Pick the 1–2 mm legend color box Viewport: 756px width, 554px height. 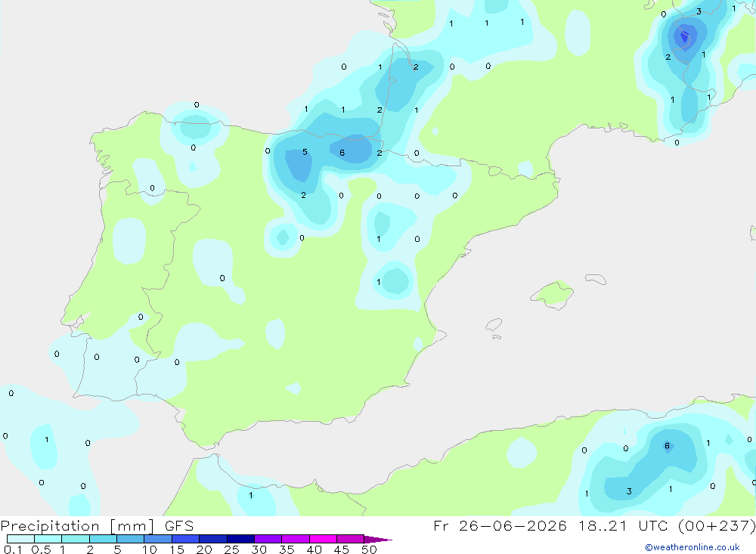pyautogui.click(x=75, y=539)
